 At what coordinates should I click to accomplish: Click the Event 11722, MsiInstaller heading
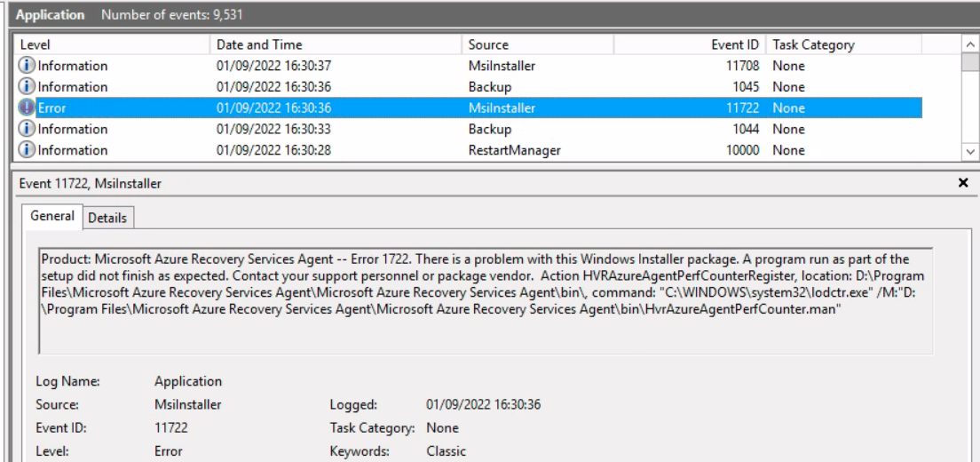tap(91, 183)
